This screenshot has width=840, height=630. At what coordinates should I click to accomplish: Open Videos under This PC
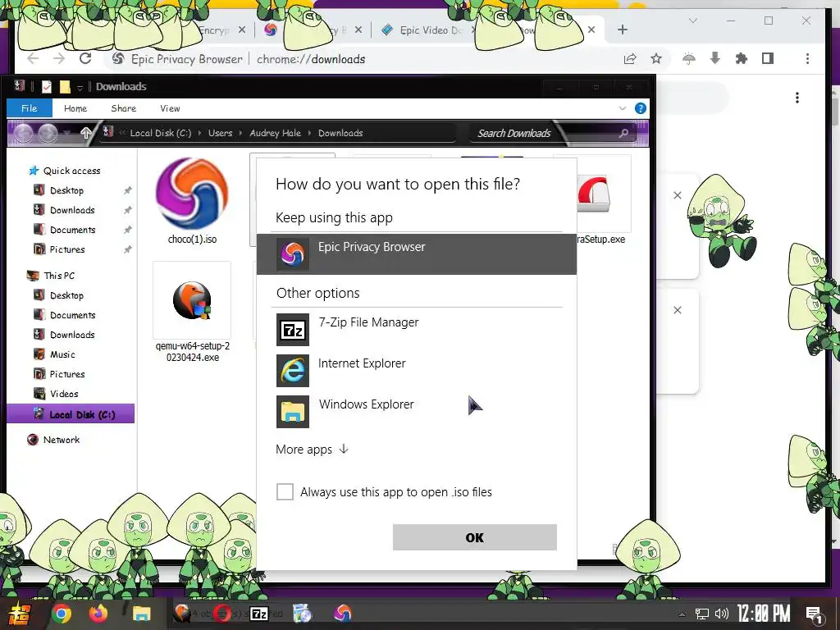64,394
